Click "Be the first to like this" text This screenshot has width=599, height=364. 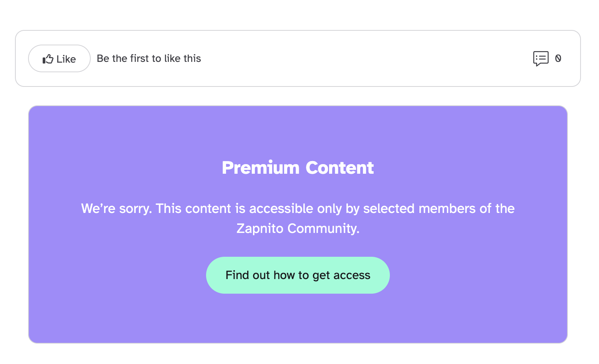[149, 58]
